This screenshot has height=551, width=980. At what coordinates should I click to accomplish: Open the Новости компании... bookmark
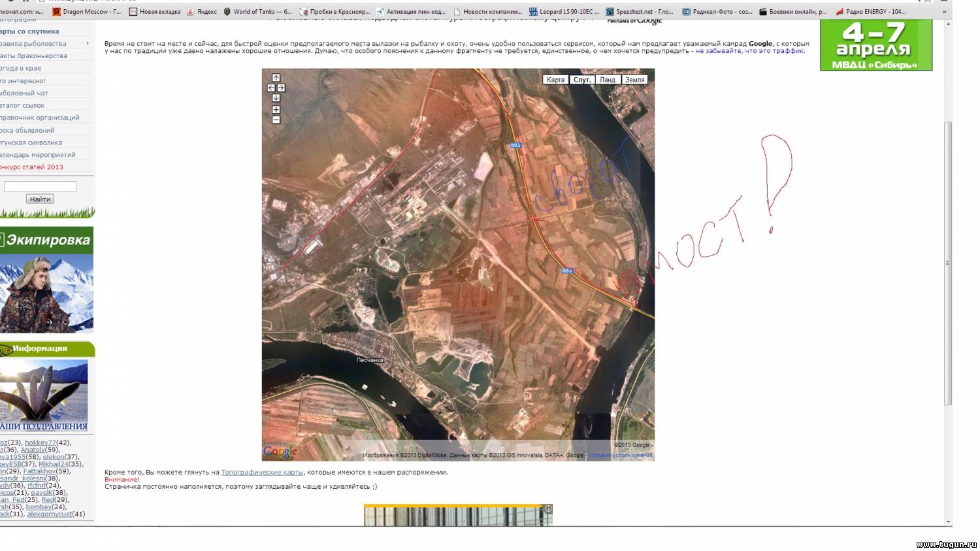point(487,12)
